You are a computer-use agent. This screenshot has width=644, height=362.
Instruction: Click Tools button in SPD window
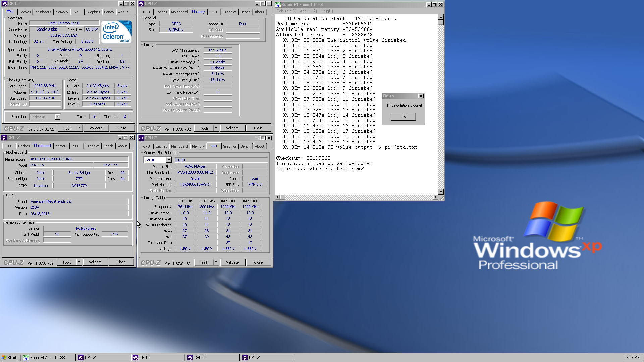[204, 262]
